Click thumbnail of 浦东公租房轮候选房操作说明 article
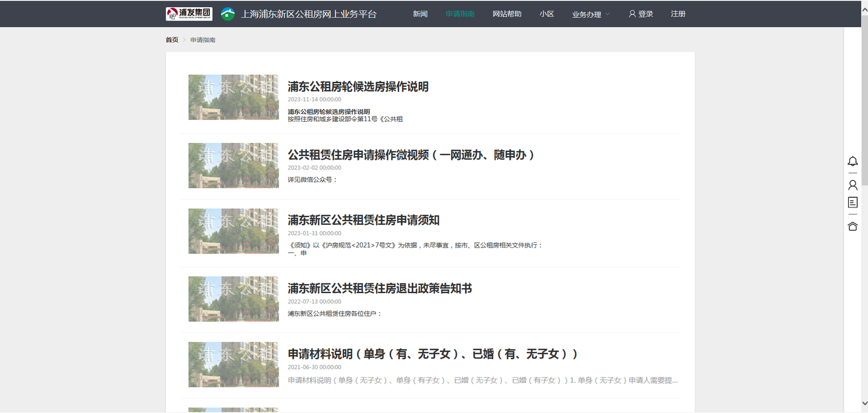This screenshot has height=413, width=868. click(233, 97)
